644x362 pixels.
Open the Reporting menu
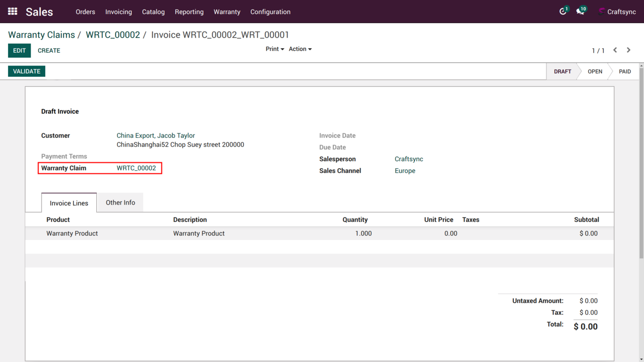point(189,12)
